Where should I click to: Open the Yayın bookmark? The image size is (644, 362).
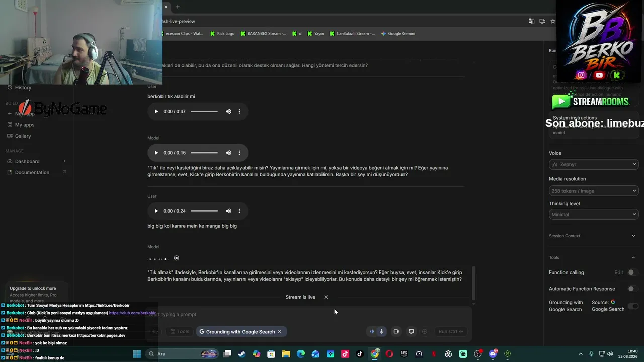315,34
